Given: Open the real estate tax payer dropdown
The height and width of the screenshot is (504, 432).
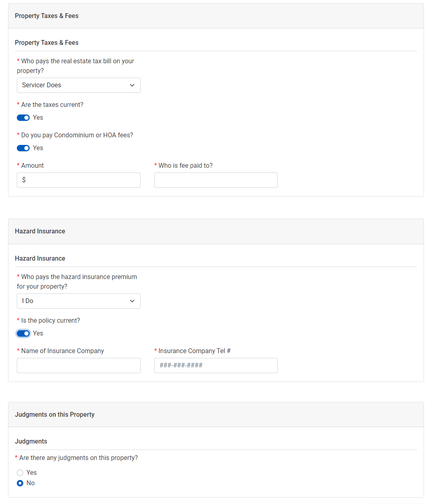Looking at the screenshot, I should [78, 85].
